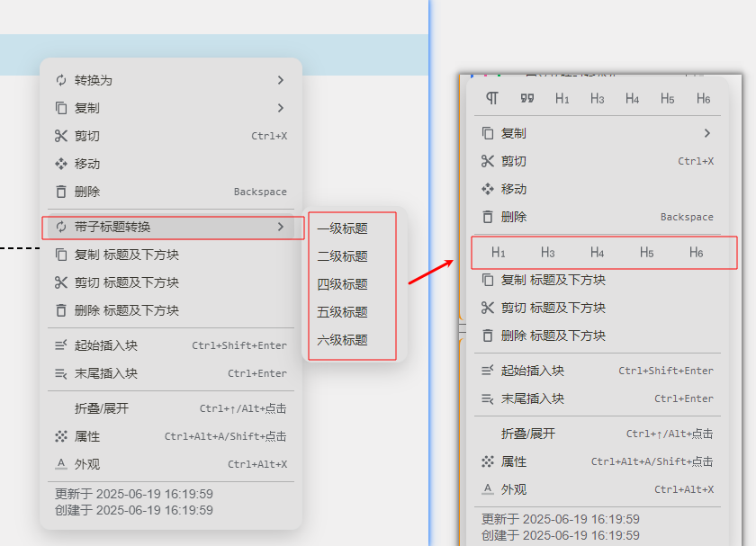
Task: Choose 外观 Ctrl+Alt+X in the right menu
Action: 598,489
